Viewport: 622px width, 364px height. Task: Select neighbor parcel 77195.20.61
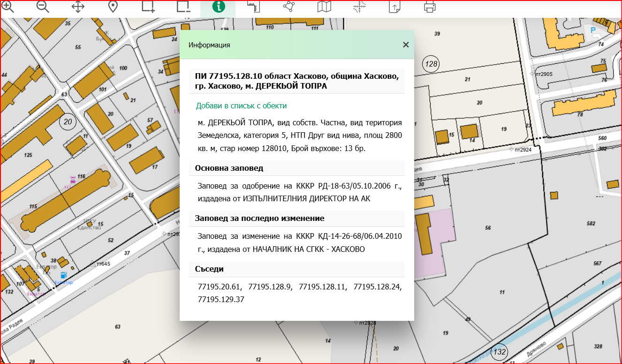pos(219,287)
